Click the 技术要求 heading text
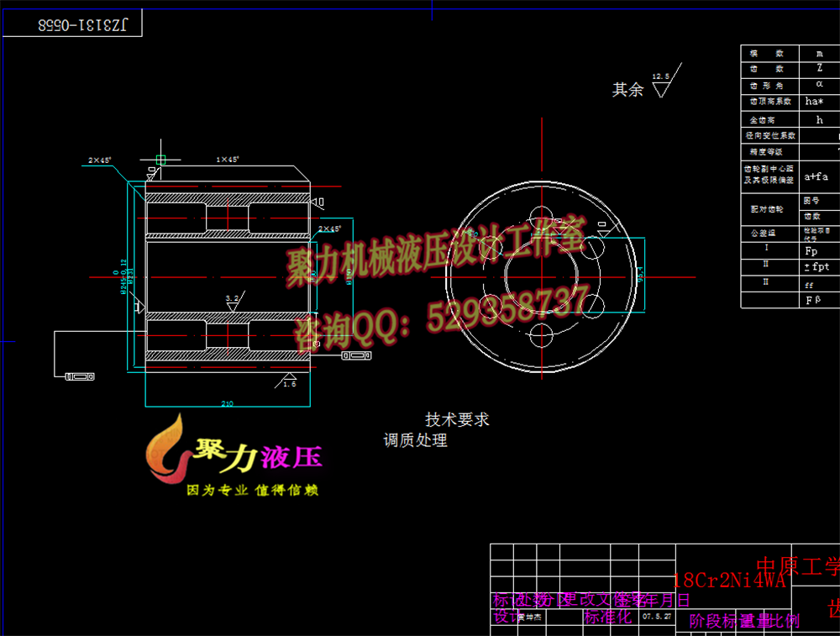The width and height of the screenshot is (840, 636). pyautogui.click(x=458, y=418)
